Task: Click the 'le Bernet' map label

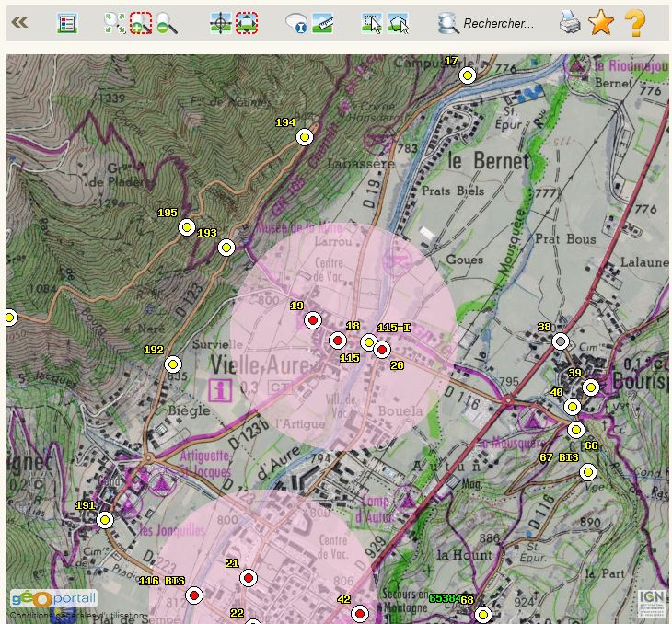Action: tap(489, 161)
